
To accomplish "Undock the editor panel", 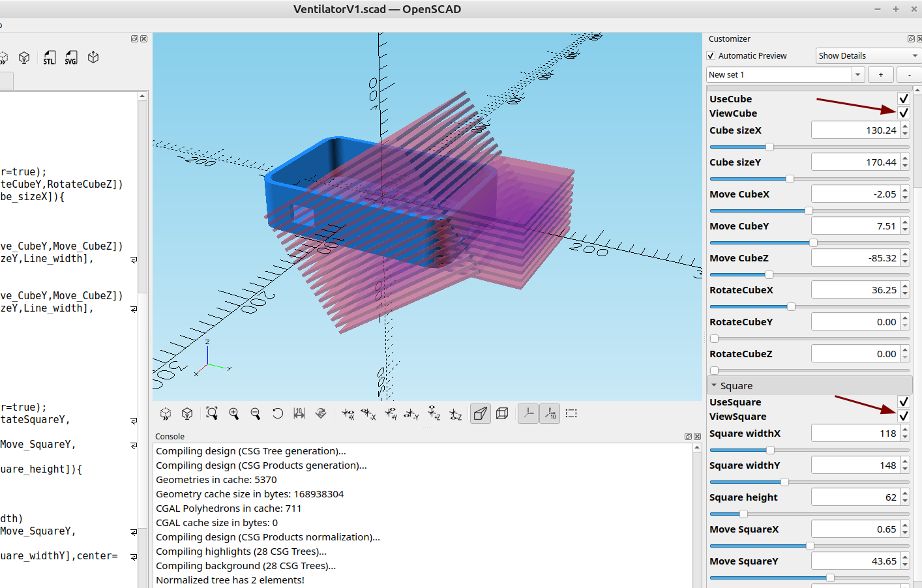I will pos(134,39).
